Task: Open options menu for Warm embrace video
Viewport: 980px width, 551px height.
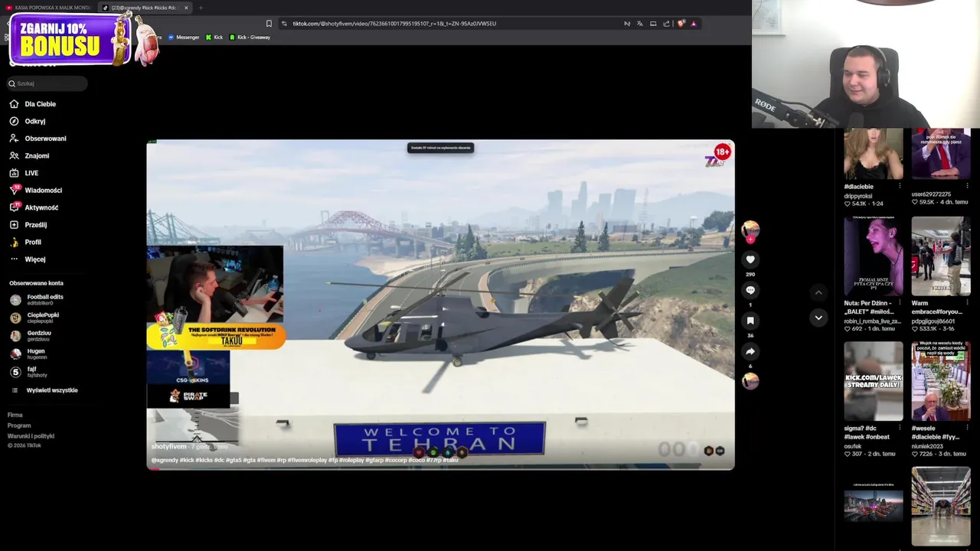Action: point(967,303)
